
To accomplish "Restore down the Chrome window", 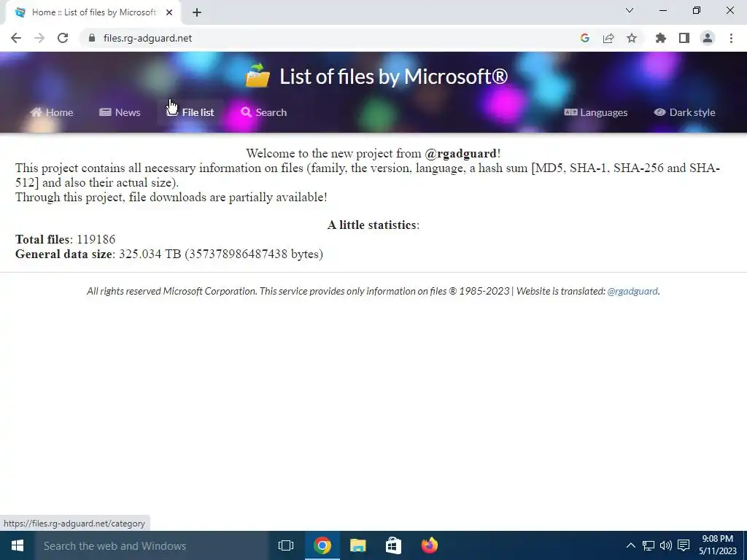I will coord(697,10).
